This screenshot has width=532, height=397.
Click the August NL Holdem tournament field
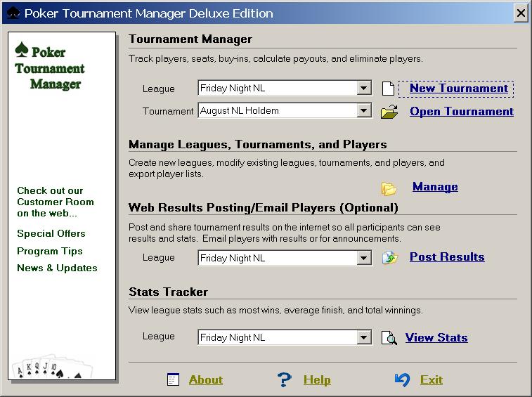click(x=285, y=110)
